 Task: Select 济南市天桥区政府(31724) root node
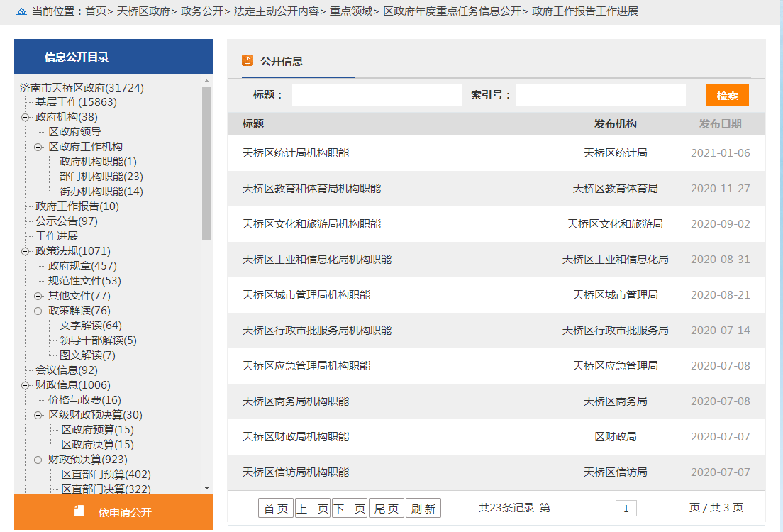(x=82, y=88)
